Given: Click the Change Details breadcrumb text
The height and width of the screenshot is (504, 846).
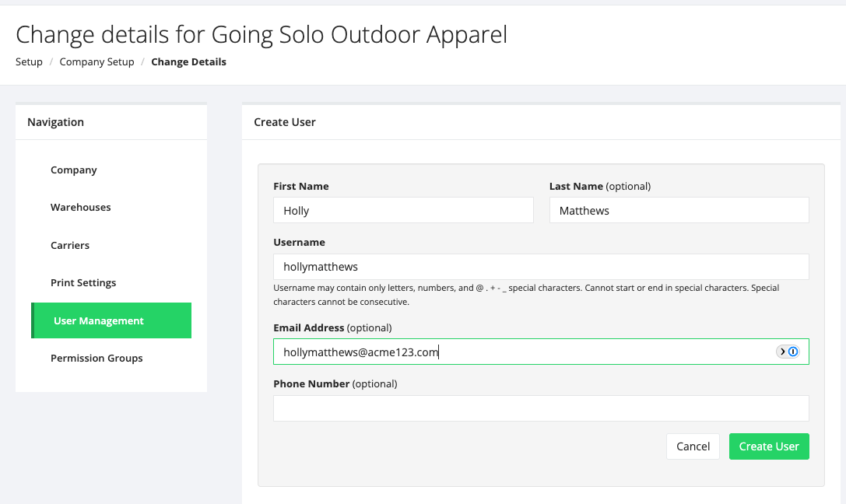Looking at the screenshot, I should tap(189, 62).
